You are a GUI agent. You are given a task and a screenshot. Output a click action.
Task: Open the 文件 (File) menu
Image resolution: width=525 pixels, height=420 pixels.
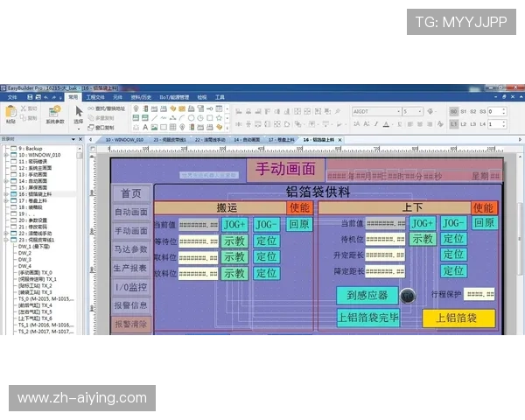(x=12, y=97)
